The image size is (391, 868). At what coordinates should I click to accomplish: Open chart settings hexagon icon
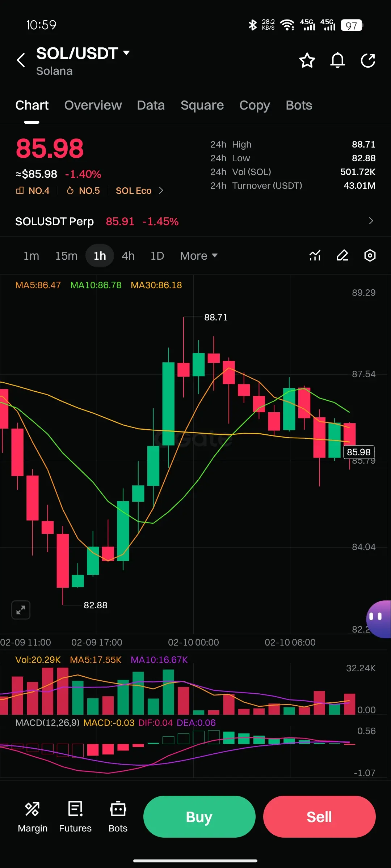pos(370,256)
